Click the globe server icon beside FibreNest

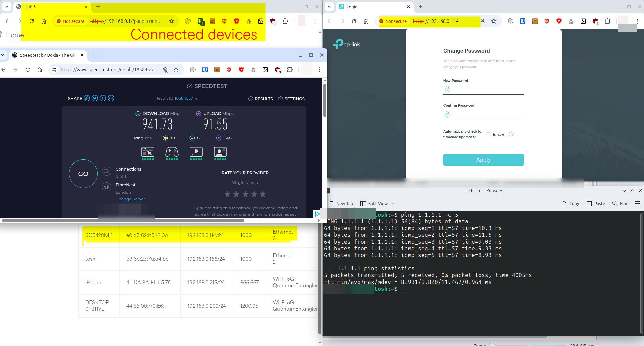point(106,187)
